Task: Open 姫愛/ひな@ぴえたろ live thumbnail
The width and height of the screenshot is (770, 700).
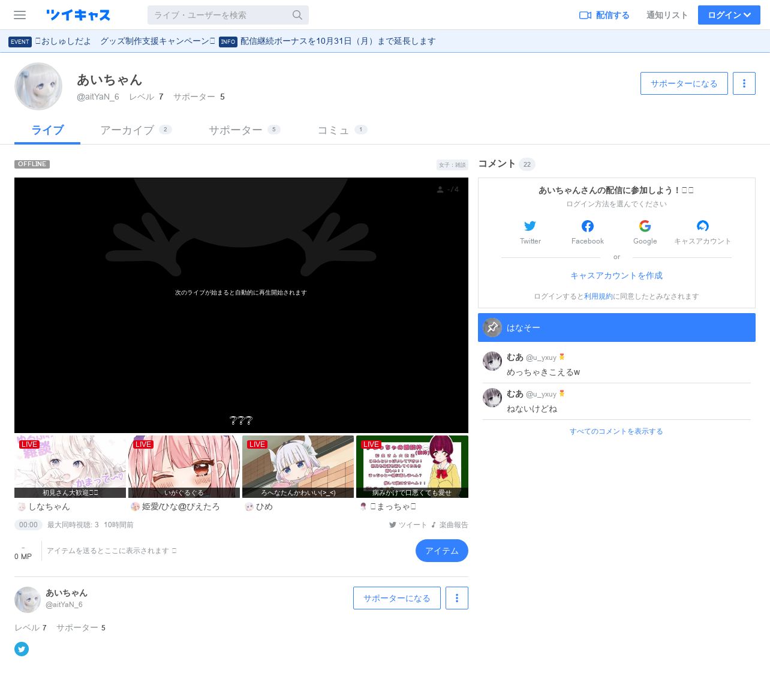Action: click(184, 467)
